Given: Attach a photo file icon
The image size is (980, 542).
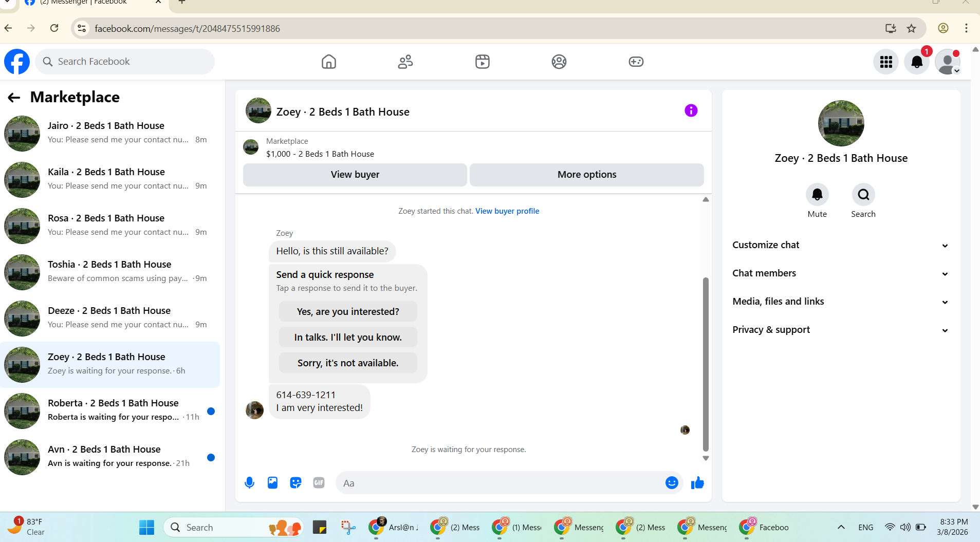Looking at the screenshot, I should (272, 483).
